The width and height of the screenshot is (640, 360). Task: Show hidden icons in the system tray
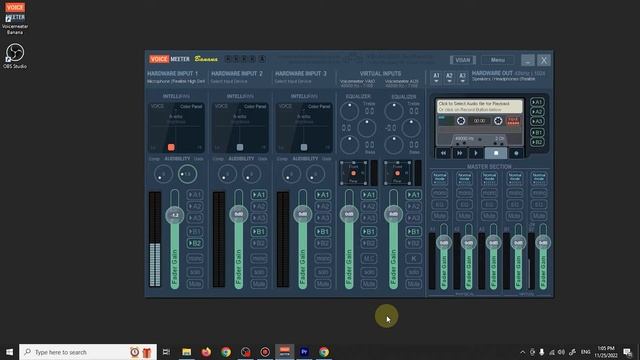pos(522,352)
